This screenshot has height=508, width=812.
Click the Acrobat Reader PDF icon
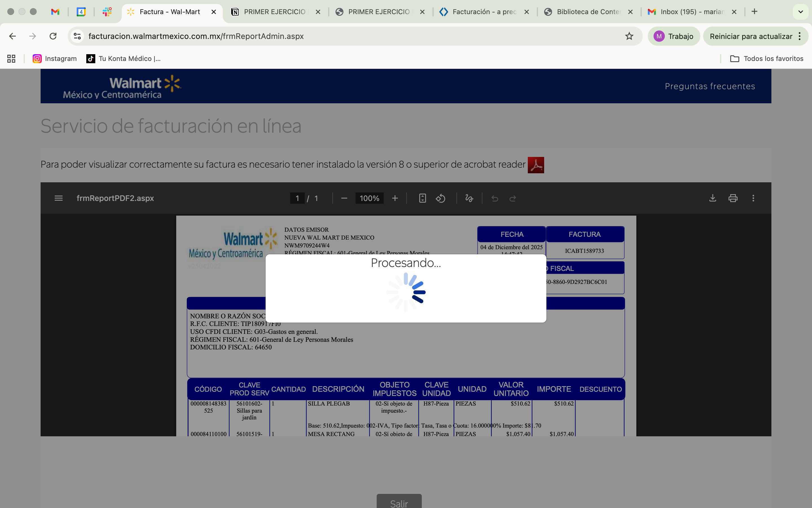(x=536, y=165)
